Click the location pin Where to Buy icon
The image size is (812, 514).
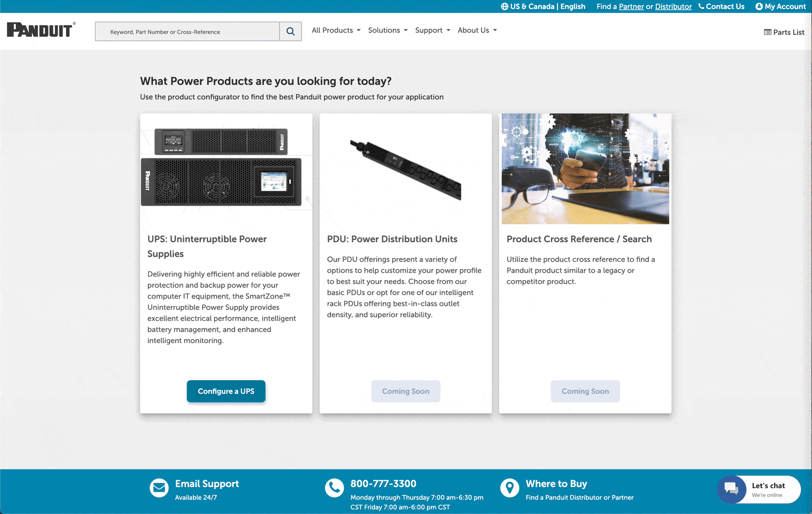click(x=510, y=488)
